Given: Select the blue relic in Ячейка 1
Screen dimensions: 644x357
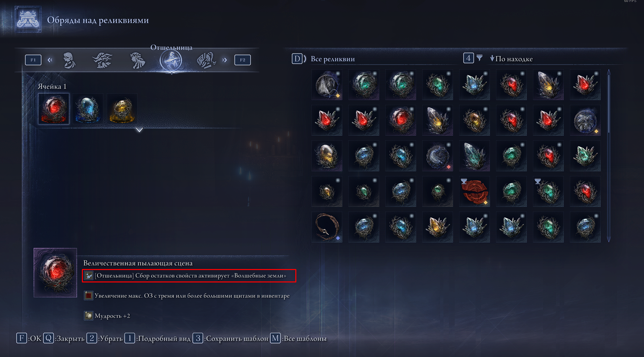Looking at the screenshot, I should tap(88, 109).
